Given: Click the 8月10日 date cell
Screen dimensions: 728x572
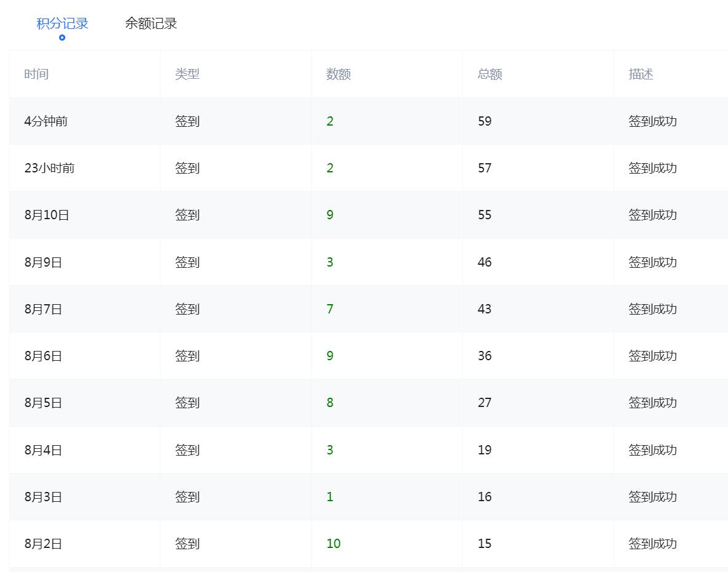Looking at the screenshot, I should 46,215.
